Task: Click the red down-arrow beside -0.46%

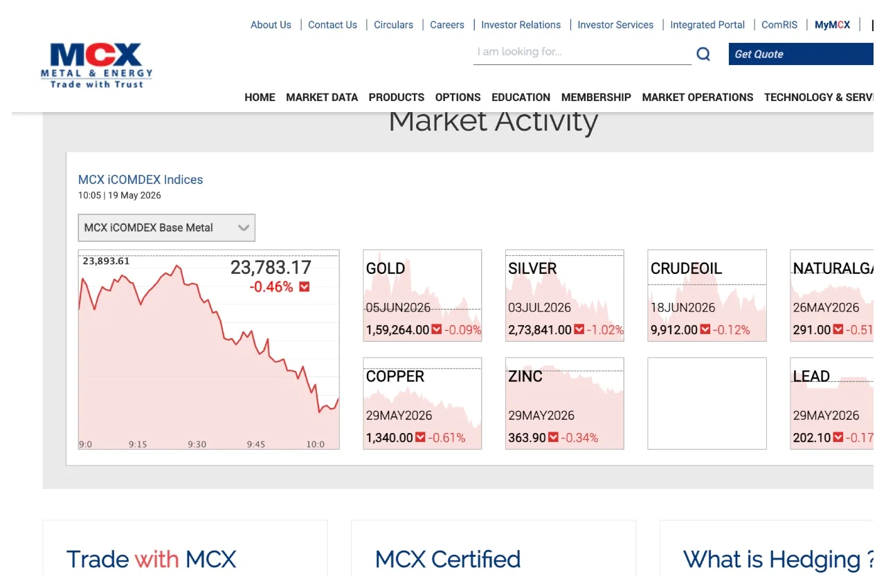Action: pos(304,286)
